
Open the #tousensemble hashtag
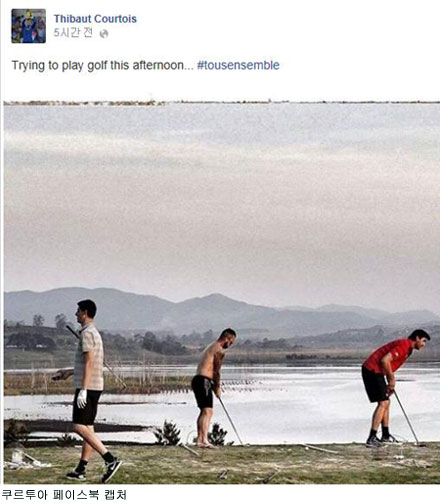click(x=238, y=65)
